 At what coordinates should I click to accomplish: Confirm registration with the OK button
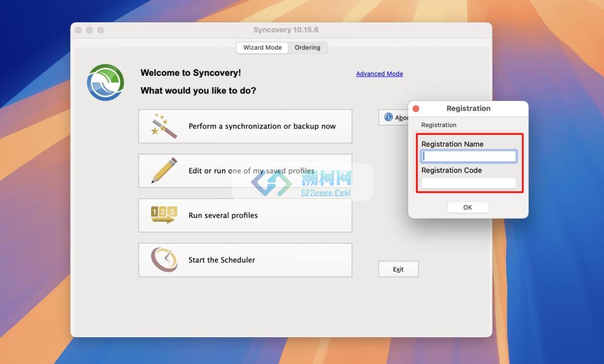[468, 207]
